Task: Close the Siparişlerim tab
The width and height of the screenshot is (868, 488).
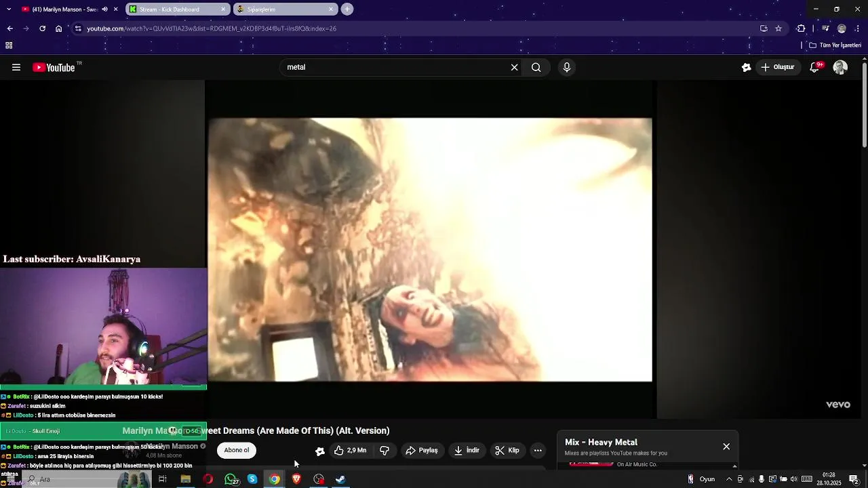Action: point(331,9)
